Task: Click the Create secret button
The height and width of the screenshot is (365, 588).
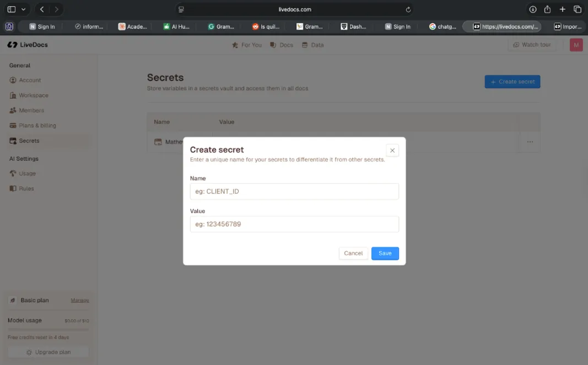Action: (x=512, y=81)
